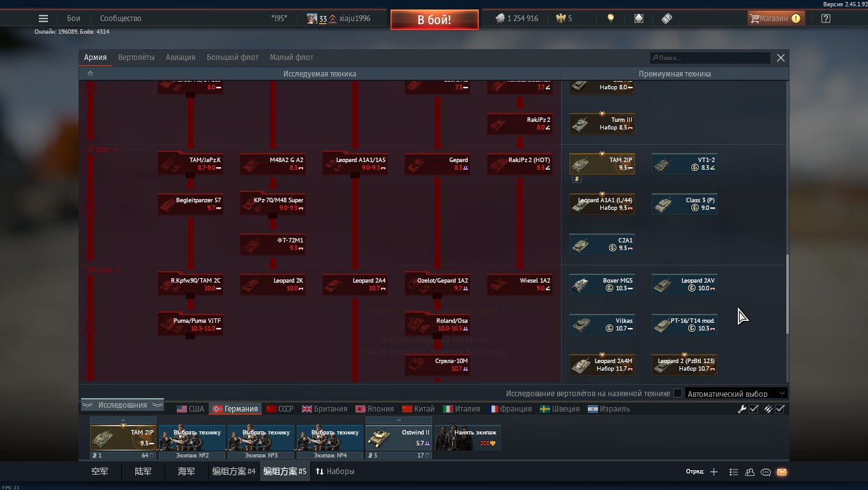Image resolution: width=868 pixels, height=490 pixels.
Task: Click the vehicle search field
Action: coord(710,58)
